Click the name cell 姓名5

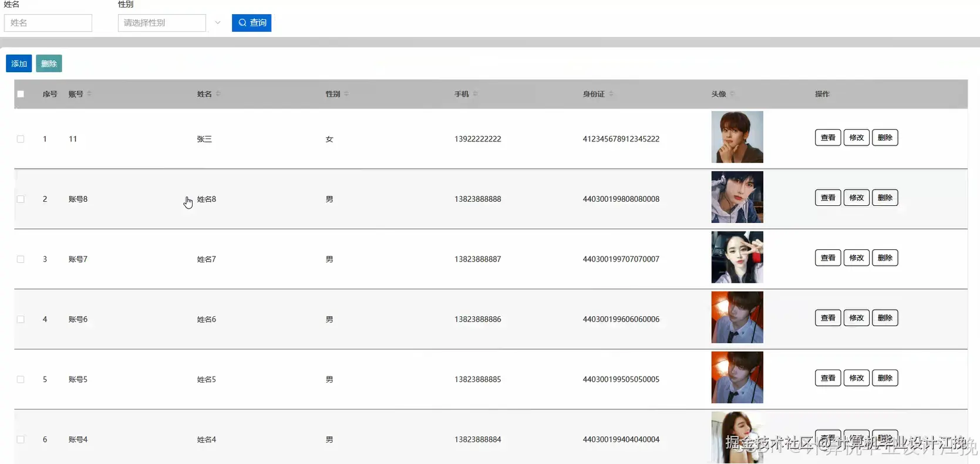(x=207, y=380)
